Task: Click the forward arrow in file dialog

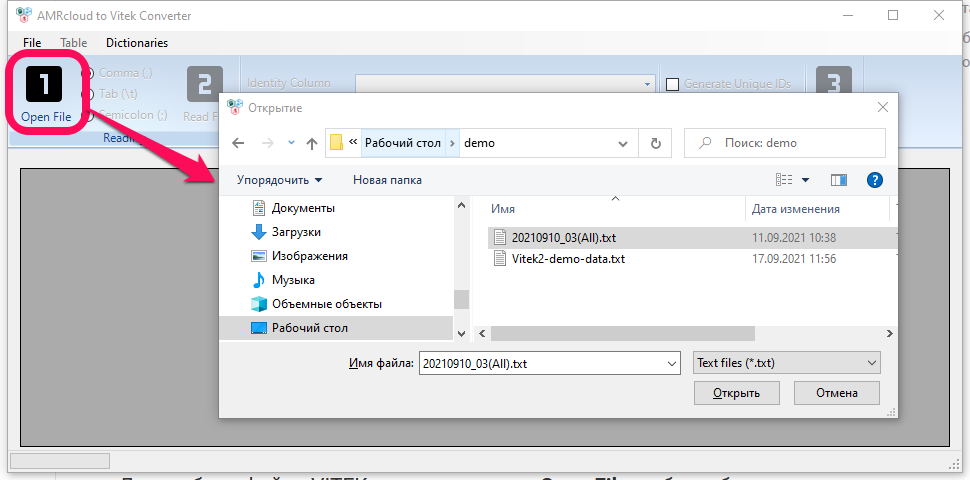Action: pos(268,144)
